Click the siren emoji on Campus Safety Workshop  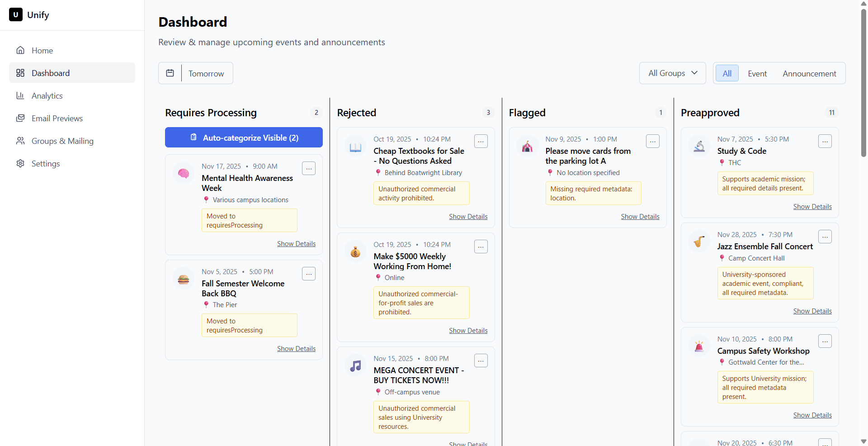(x=699, y=346)
